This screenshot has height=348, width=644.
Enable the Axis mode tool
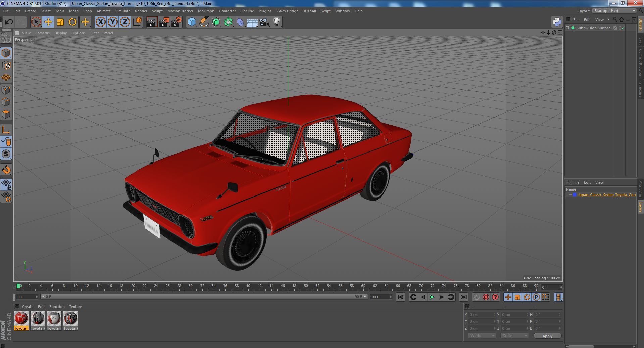(x=6, y=130)
